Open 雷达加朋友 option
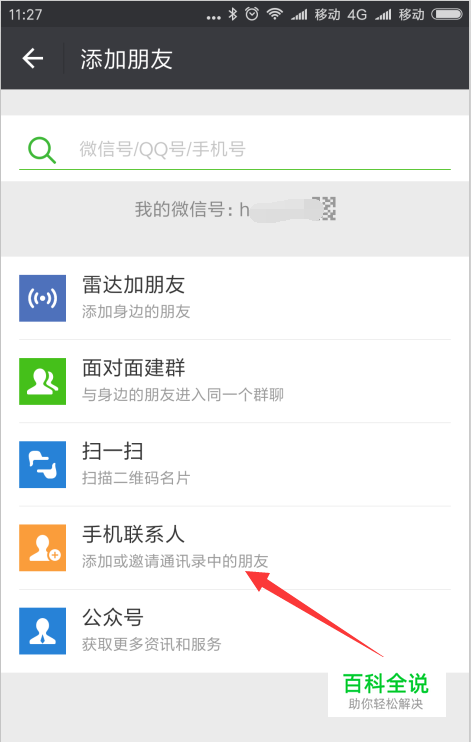Image resolution: width=471 pixels, height=742 pixels. pos(235,298)
